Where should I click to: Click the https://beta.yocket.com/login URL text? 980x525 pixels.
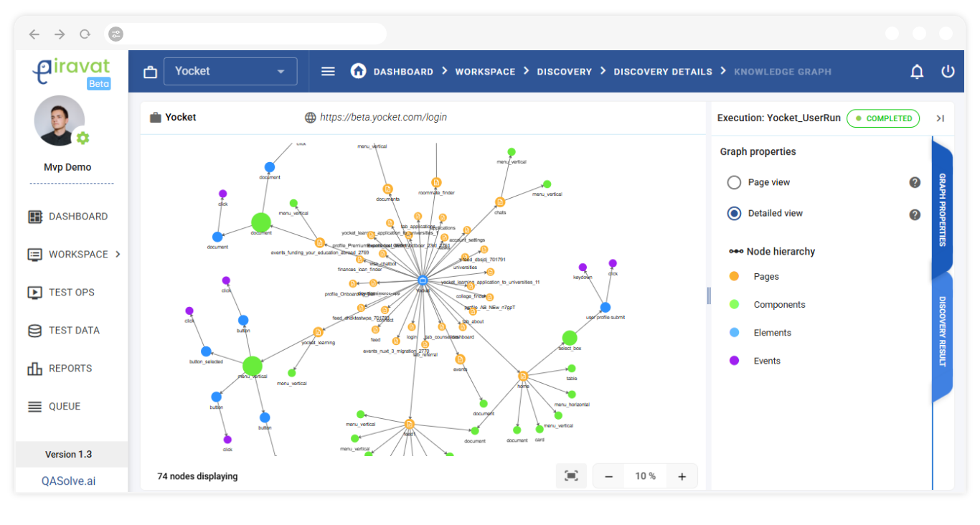point(383,118)
